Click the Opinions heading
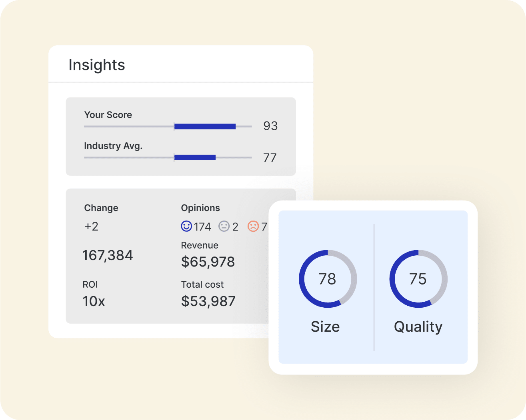This screenshot has width=526, height=420. [200, 208]
